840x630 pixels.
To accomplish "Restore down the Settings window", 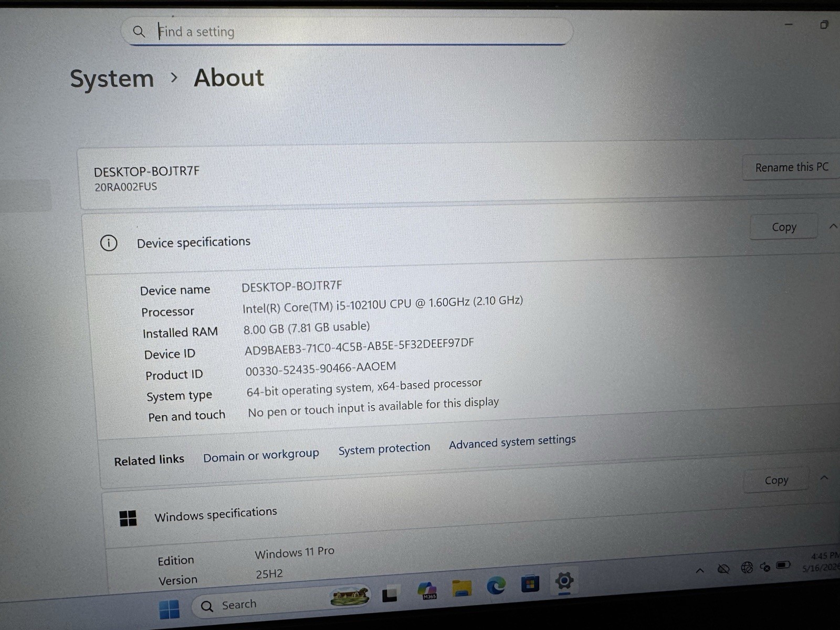I will (x=824, y=25).
